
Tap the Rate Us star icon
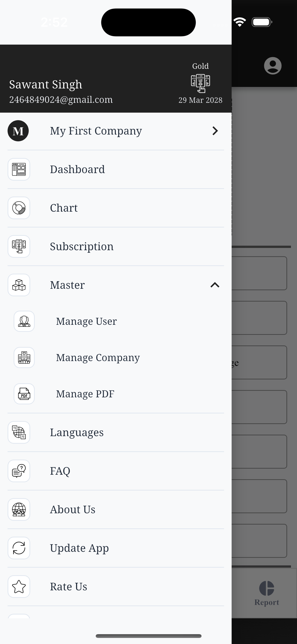(x=19, y=587)
